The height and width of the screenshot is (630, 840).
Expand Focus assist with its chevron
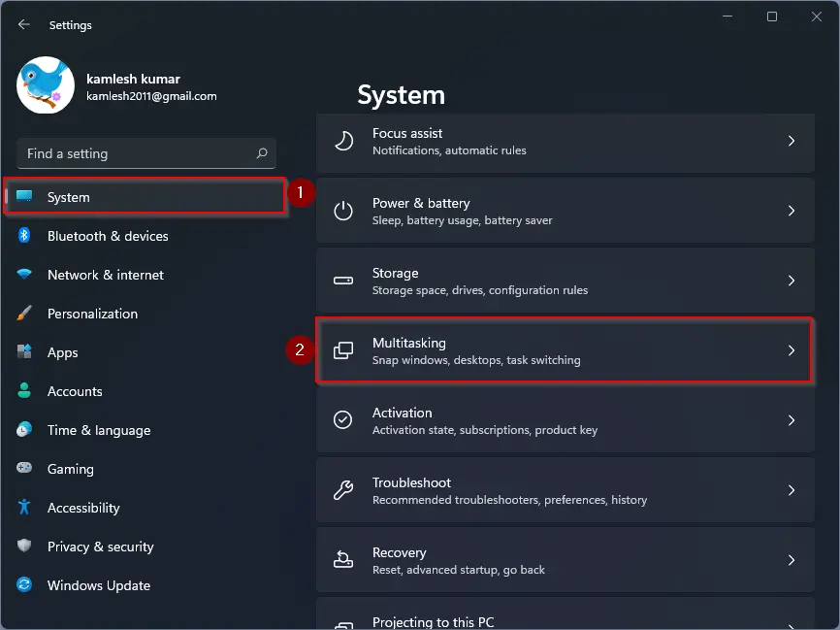(x=792, y=141)
